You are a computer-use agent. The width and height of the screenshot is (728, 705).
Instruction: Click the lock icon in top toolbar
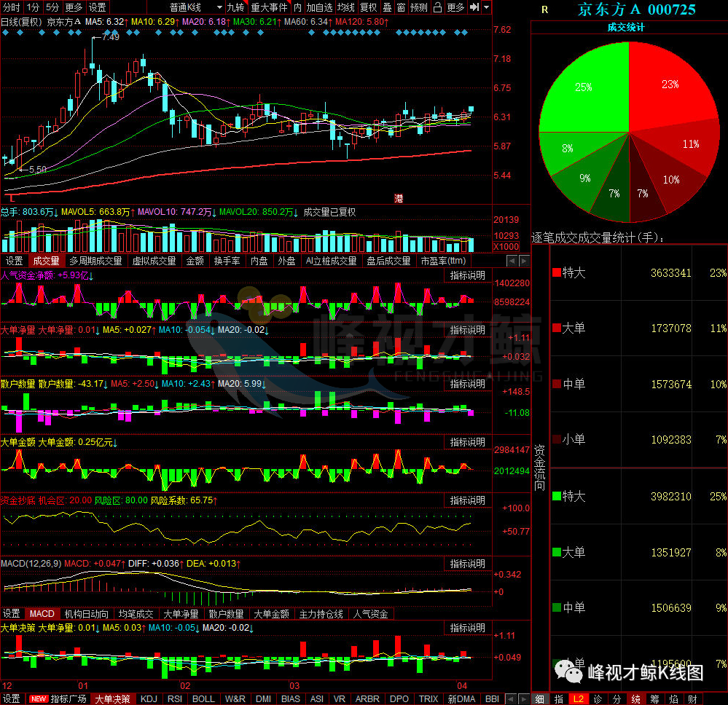(x=437, y=7)
